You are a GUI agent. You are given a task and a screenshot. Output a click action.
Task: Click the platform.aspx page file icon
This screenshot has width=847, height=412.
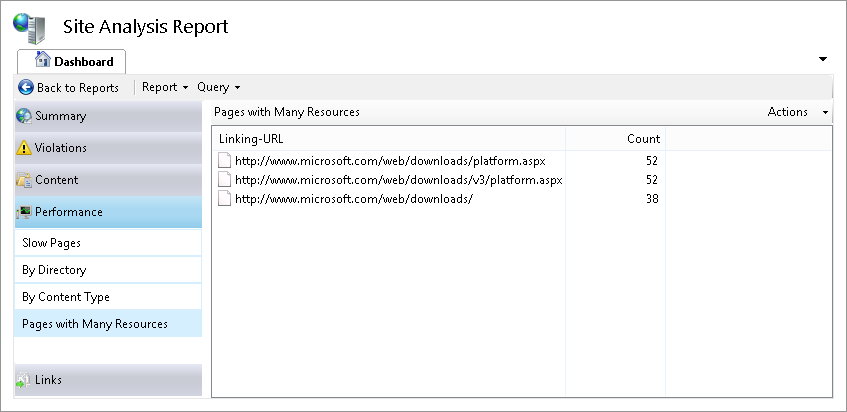click(225, 160)
